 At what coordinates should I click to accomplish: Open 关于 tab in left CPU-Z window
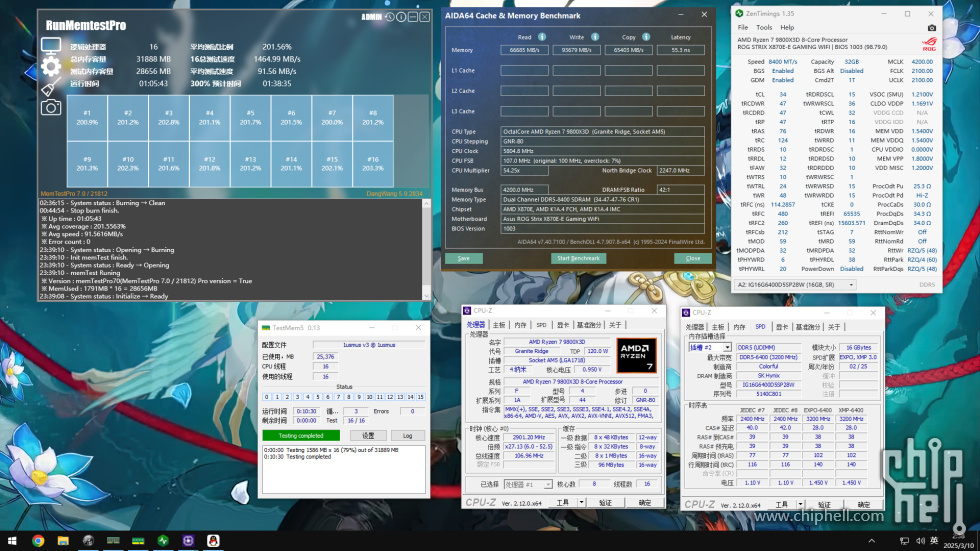616,325
